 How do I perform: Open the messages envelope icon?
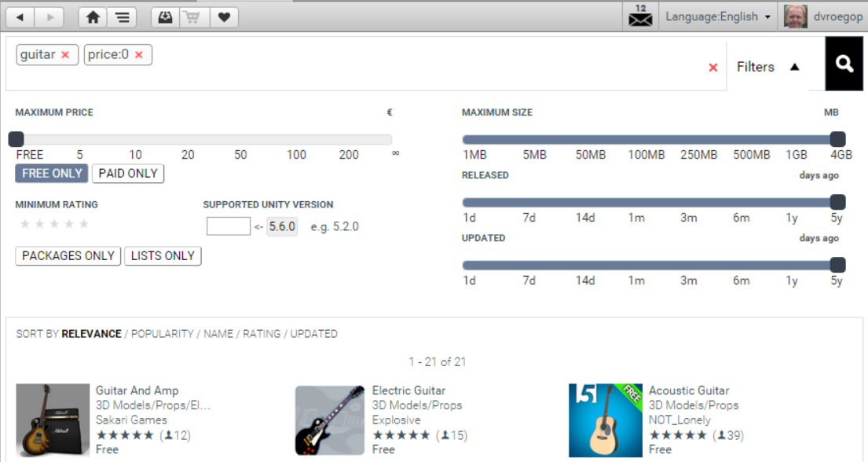coord(640,16)
